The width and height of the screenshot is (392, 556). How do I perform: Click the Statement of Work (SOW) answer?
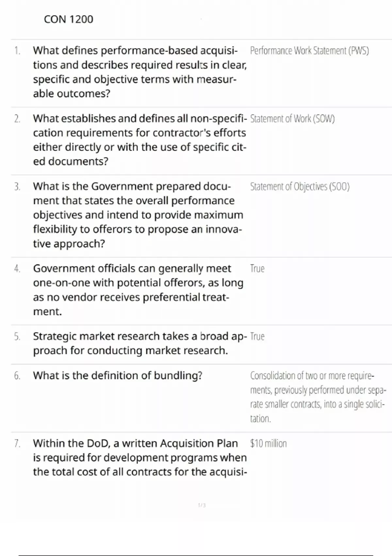[292, 119]
